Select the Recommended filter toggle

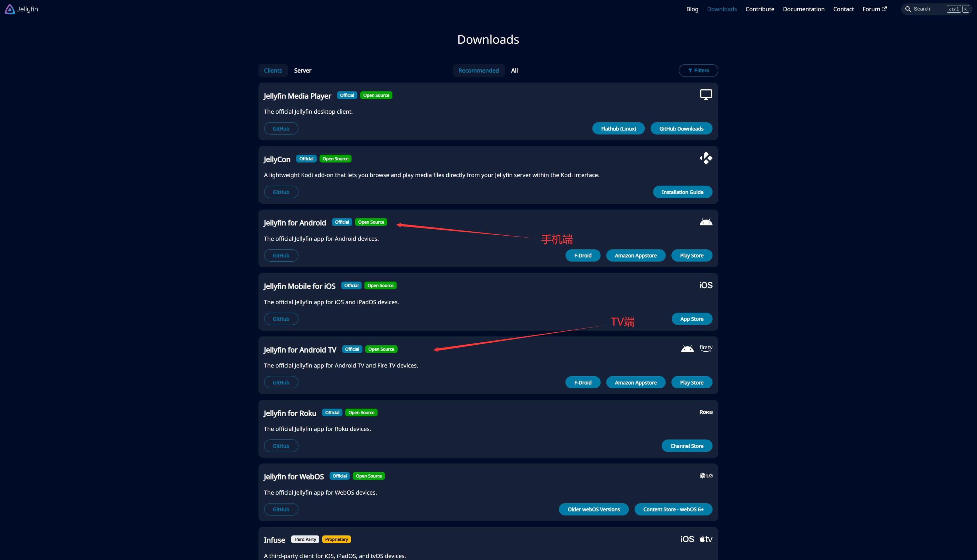point(478,70)
